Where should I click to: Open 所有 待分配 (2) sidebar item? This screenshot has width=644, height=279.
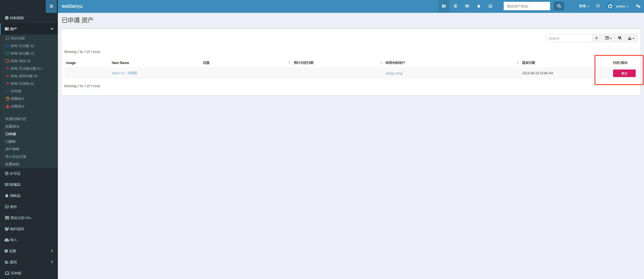(x=22, y=53)
